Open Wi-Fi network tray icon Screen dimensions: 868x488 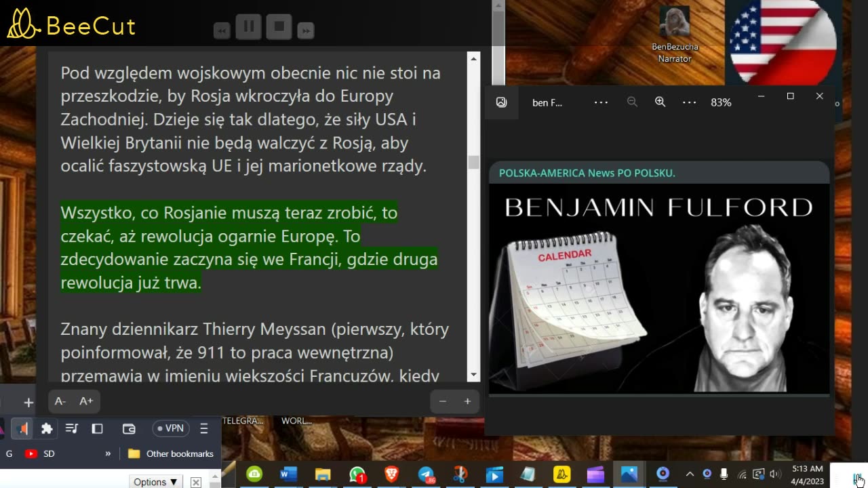pyautogui.click(x=742, y=474)
